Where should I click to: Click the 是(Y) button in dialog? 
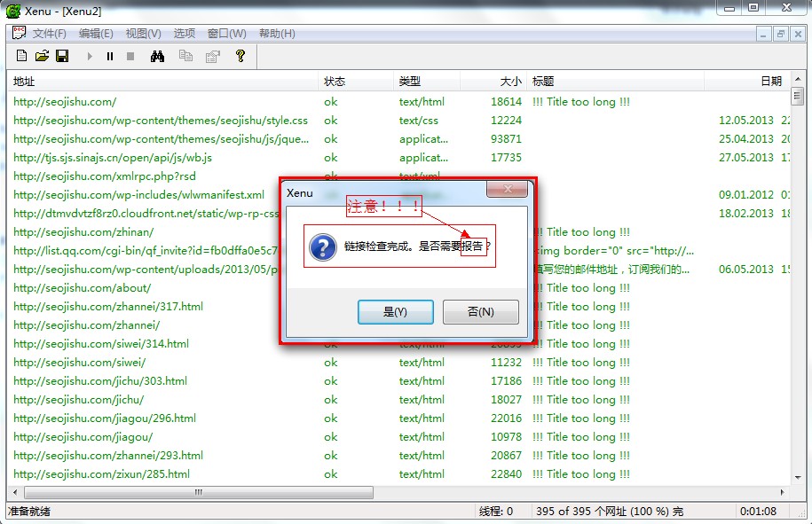pos(395,312)
